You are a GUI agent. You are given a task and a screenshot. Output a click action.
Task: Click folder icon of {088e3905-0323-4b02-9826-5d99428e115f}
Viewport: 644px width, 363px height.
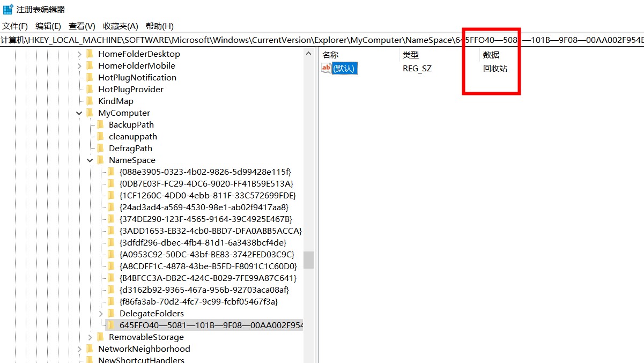[111, 172]
